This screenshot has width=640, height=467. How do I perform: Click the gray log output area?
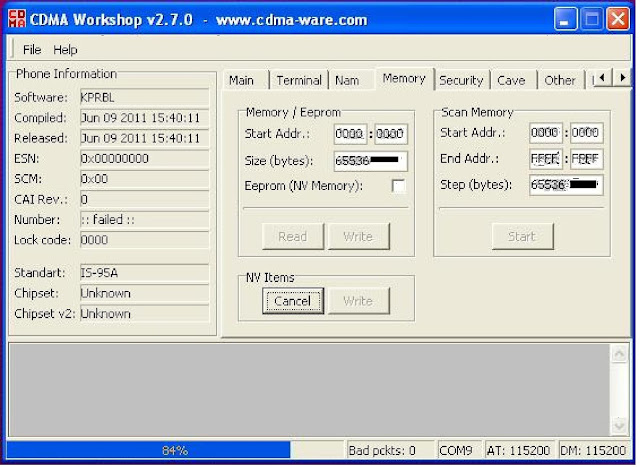(x=309, y=390)
